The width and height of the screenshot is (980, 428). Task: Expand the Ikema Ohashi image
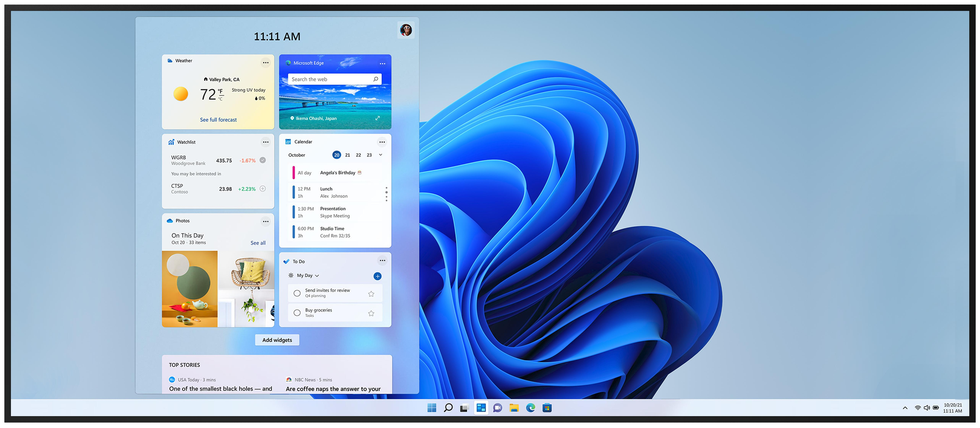(377, 118)
